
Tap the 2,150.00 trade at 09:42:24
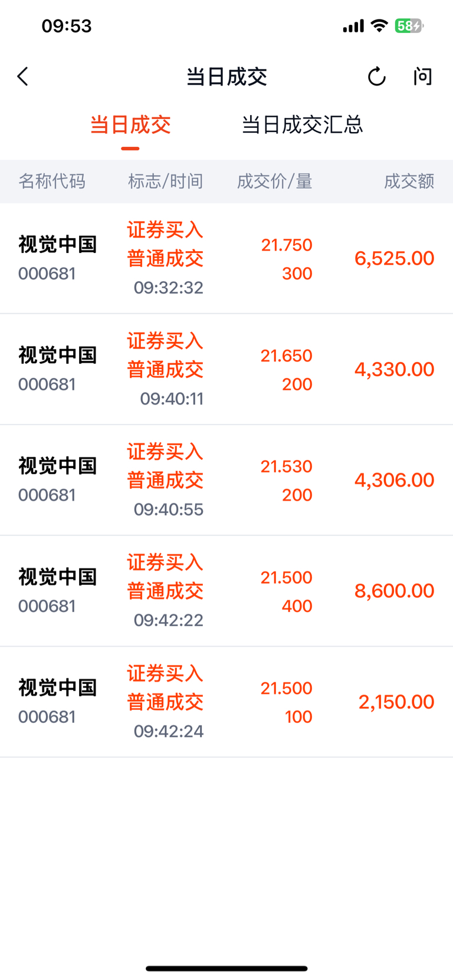226,702
